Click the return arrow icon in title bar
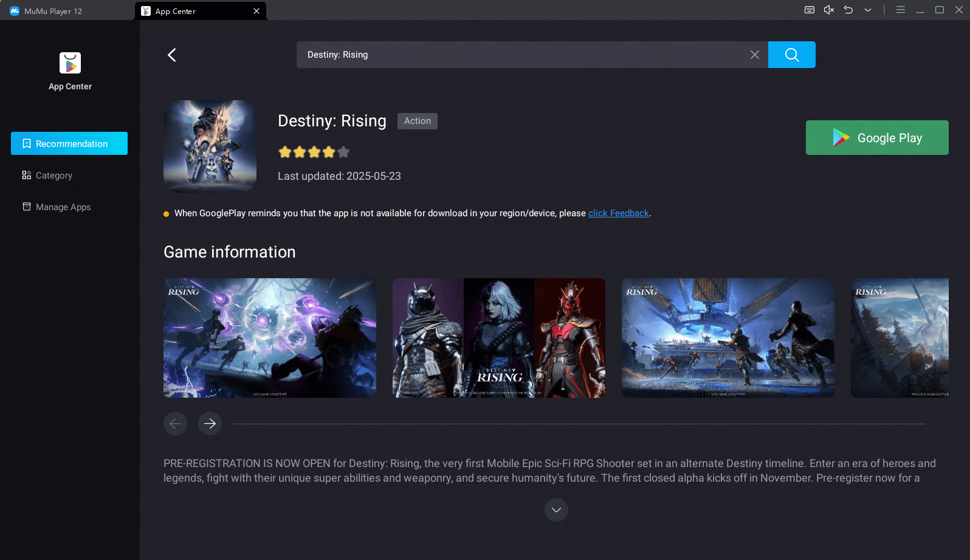This screenshot has height=560, width=970. pyautogui.click(x=848, y=10)
